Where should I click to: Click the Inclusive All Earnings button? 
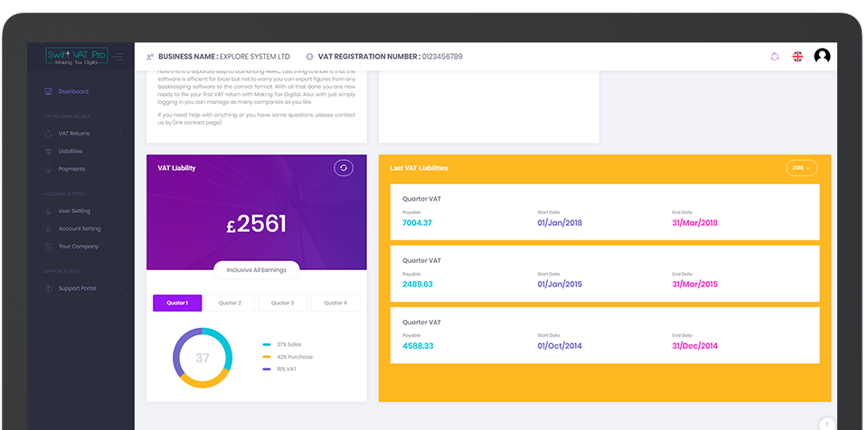point(257,269)
